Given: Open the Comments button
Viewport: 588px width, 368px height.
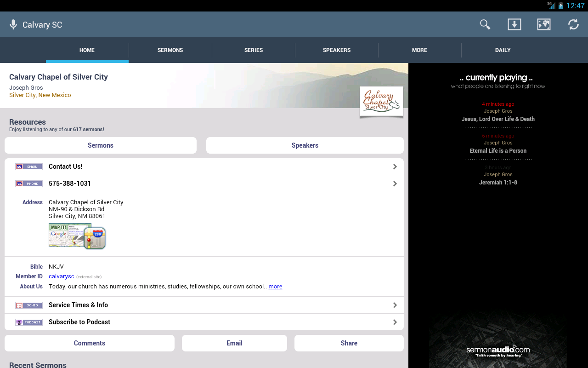Looking at the screenshot, I should coord(90,343).
